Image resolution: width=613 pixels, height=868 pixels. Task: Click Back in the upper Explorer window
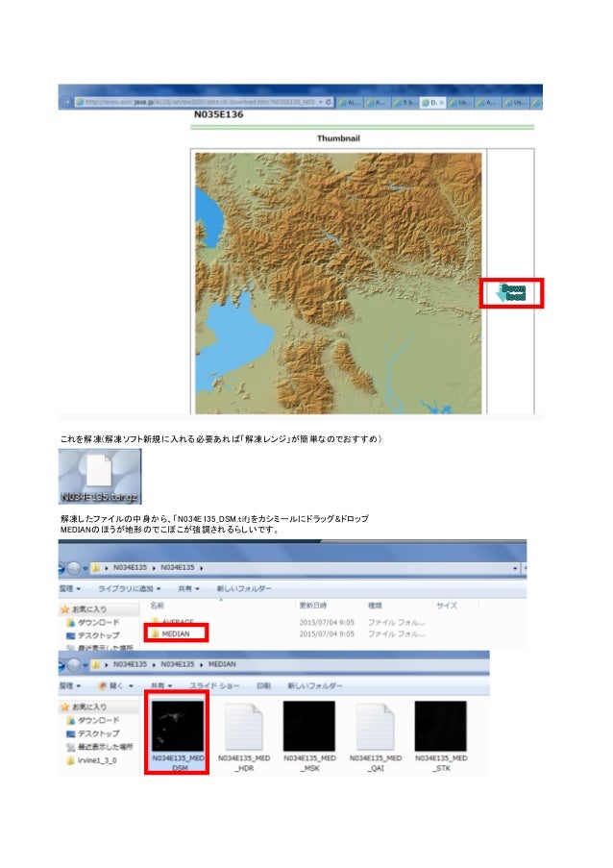point(61,568)
